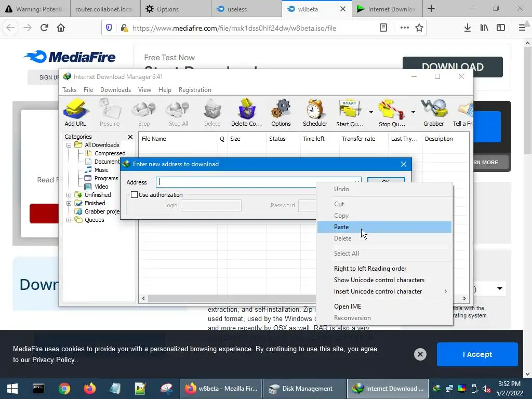This screenshot has height=399, width=532.
Task: Click the Delete trash icon in IDM toolbar
Action: (212, 113)
